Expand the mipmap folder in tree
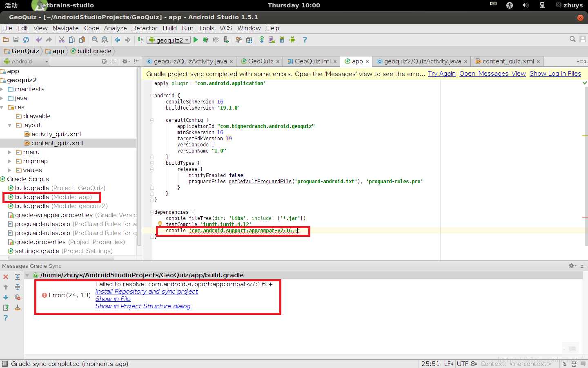 [10, 161]
